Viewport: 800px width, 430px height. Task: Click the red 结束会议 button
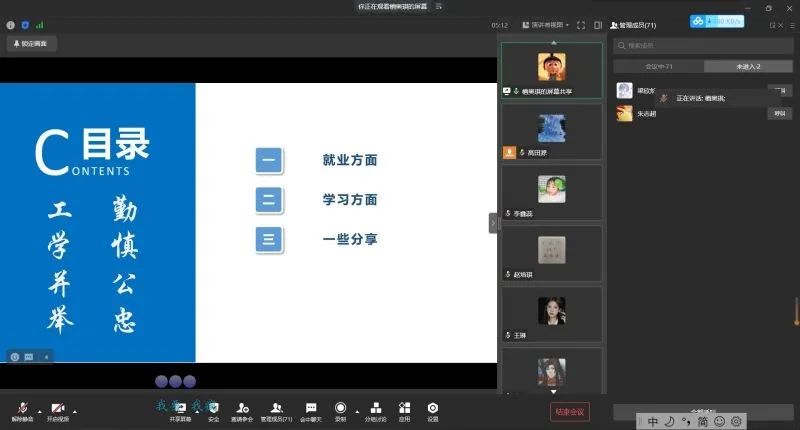(x=569, y=411)
